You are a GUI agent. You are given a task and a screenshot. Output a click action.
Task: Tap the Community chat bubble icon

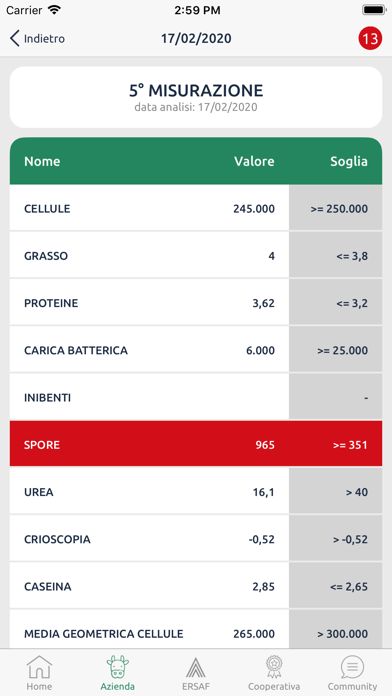tap(352, 667)
